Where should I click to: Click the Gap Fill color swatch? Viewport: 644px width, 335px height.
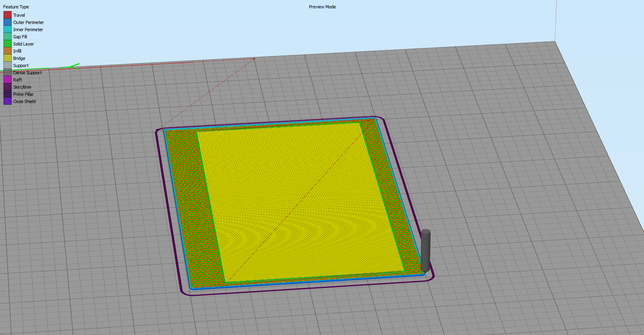tap(8, 37)
